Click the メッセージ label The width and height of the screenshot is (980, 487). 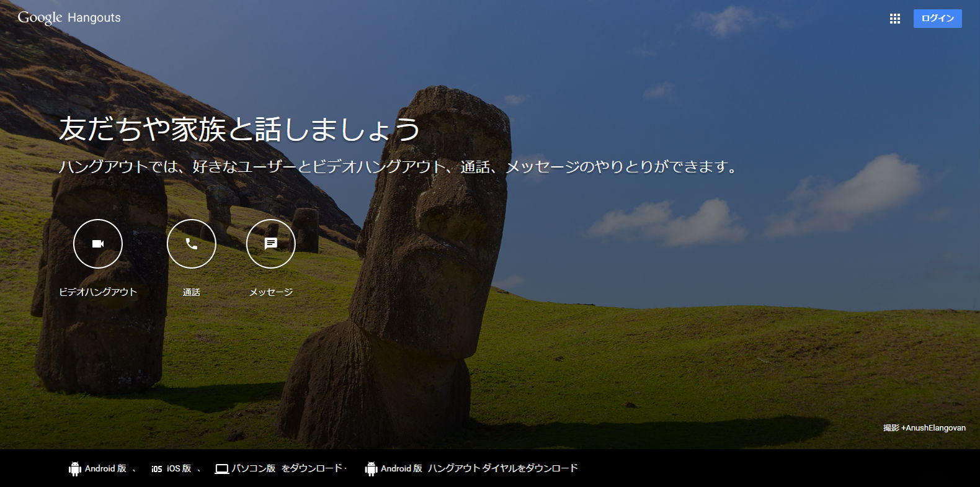click(x=271, y=292)
